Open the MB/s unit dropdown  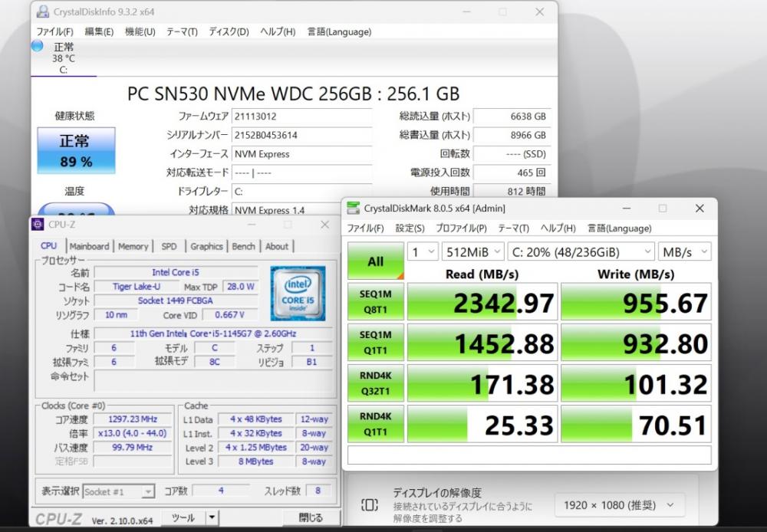684,252
